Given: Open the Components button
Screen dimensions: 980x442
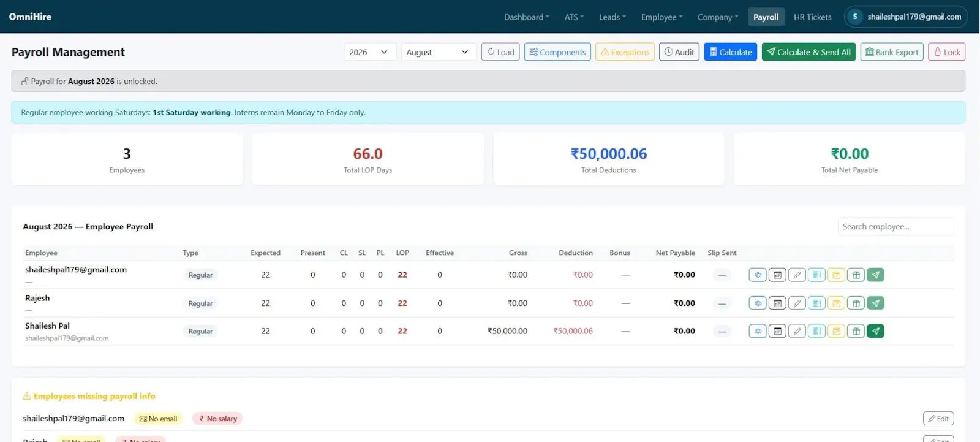Looking at the screenshot, I should tap(557, 52).
